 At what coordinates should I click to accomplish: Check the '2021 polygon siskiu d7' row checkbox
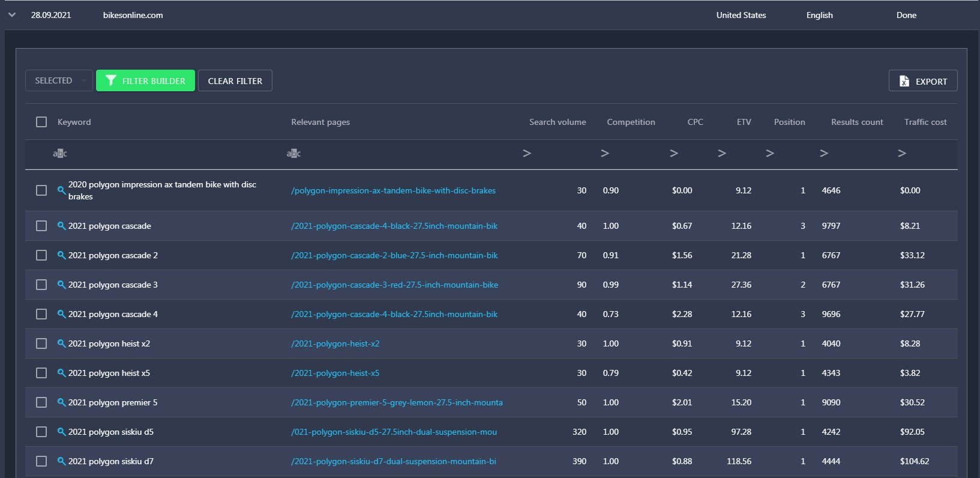[41, 461]
